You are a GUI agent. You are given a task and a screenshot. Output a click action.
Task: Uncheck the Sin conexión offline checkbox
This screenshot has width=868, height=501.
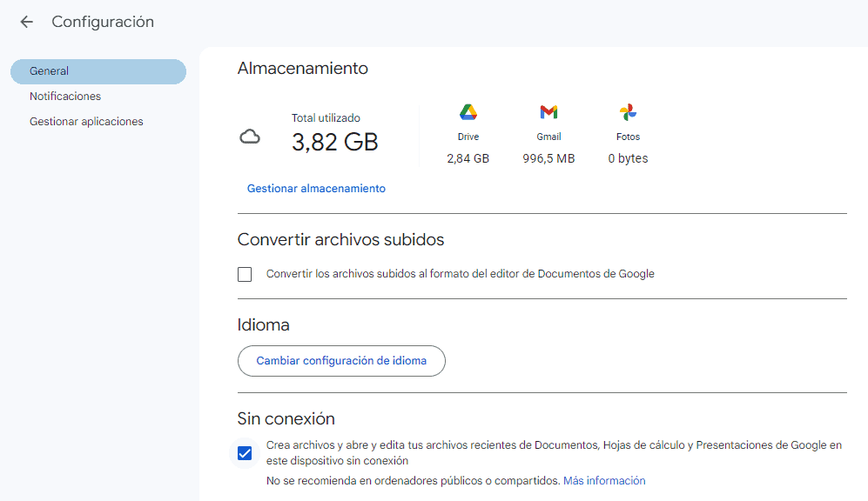click(x=245, y=453)
